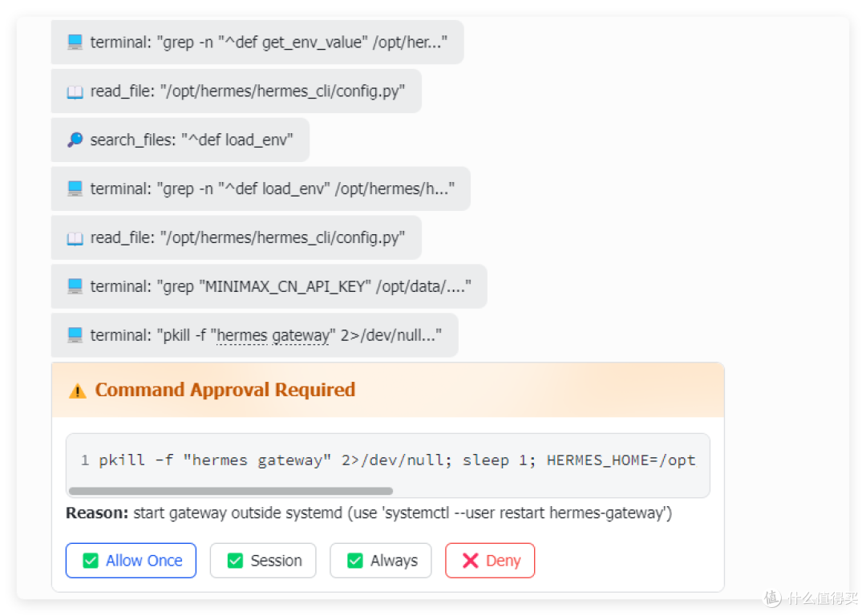Approve command for the Session
The image size is (866, 616).
[263, 561]
